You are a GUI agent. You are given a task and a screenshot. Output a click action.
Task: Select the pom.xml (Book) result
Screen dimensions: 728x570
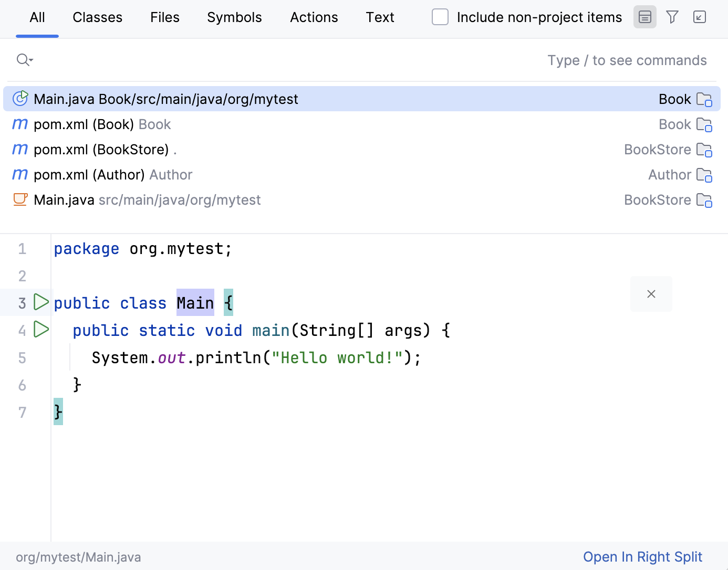[102, 124]
